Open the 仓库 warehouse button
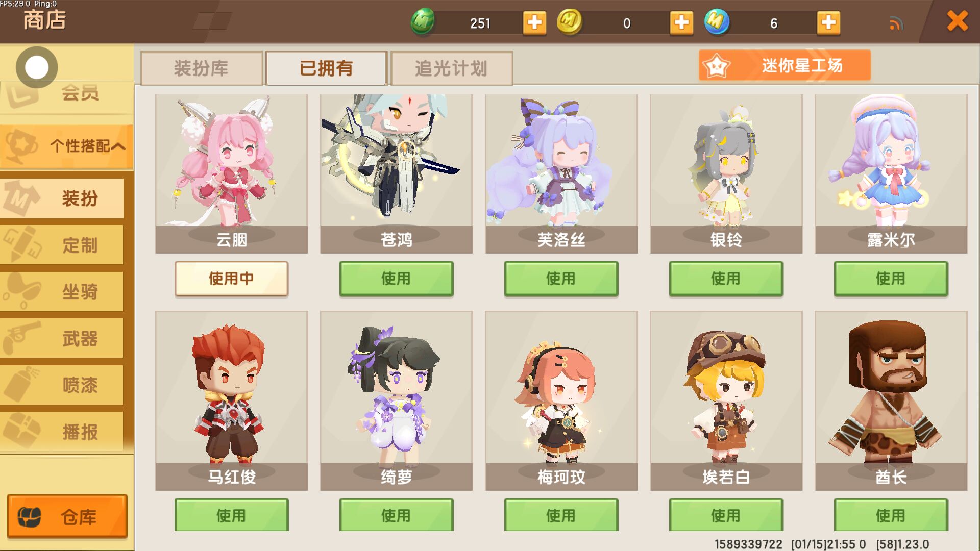The height and width of the screenshot is (551, 980). point(67,516)
